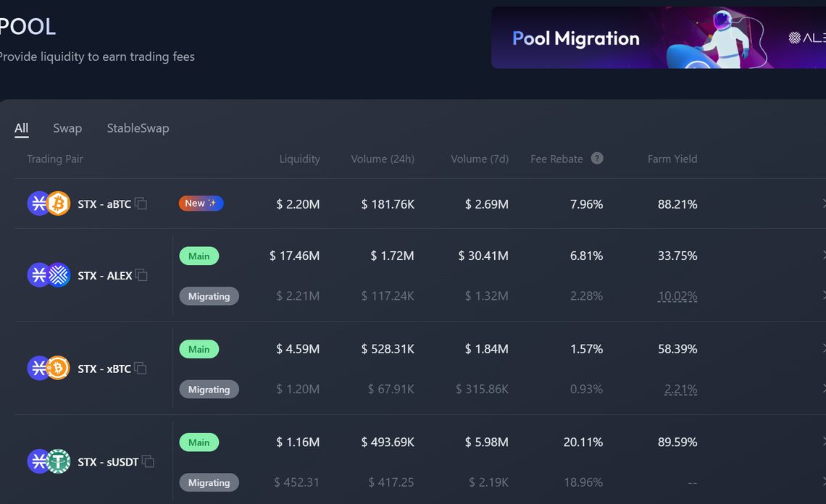The height and width of the screenshot is (504, 826).
Task: Click the $ 315.86K weekly volume value
Action: (482, 389)
